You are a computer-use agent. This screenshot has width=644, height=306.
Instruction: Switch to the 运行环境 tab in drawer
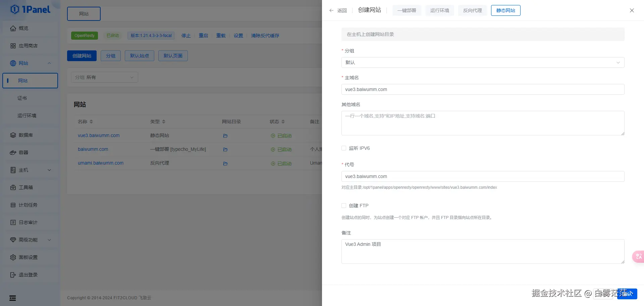(x=439, y=10)
